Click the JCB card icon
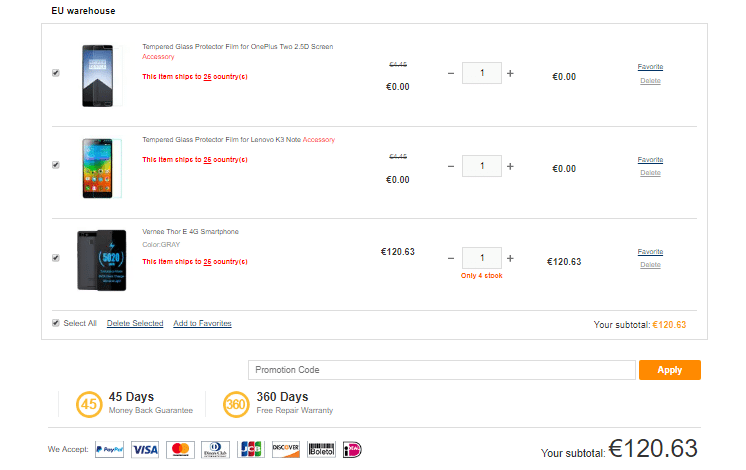The width and height of the screenshot is (746, 470). (x=251, y=449)
